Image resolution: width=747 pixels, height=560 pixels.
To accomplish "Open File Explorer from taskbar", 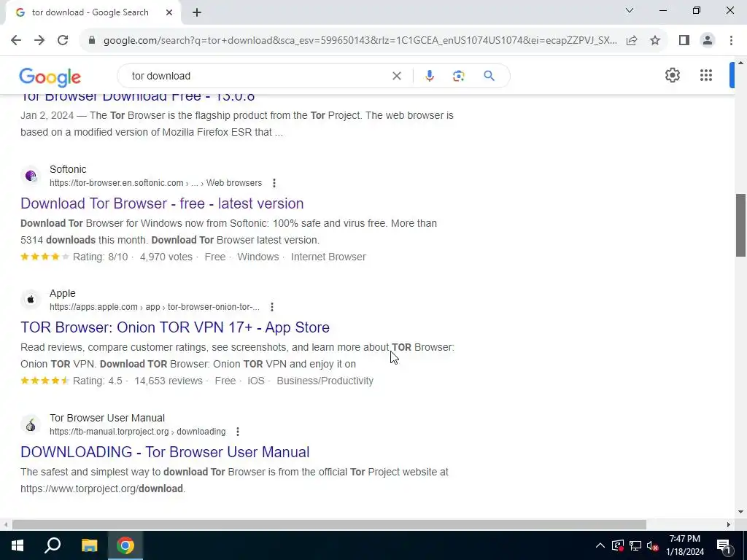I will pyautogui.click(x=89, y=545).
